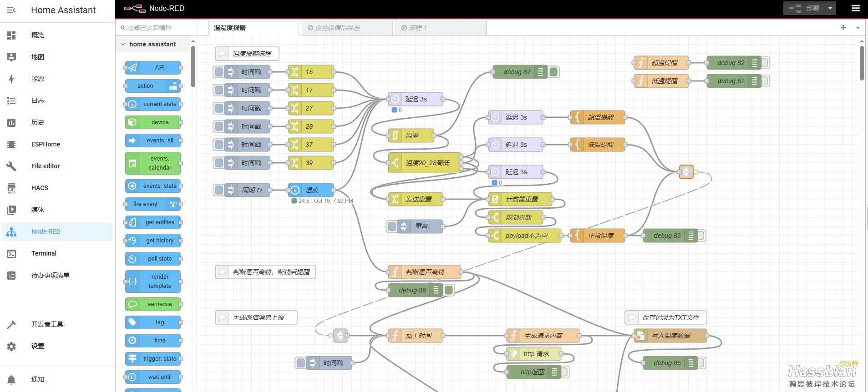
Task: Select the render template palette node
Action: point(153,281)
